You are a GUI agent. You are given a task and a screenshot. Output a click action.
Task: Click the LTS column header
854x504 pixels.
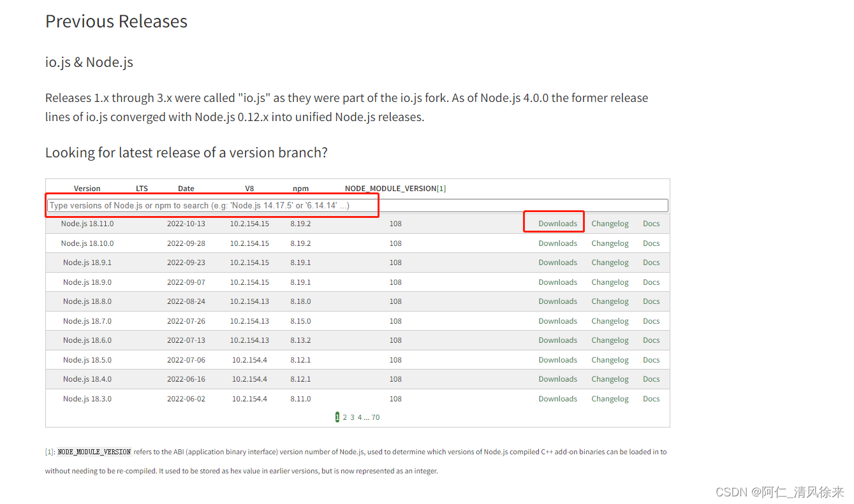142,189
